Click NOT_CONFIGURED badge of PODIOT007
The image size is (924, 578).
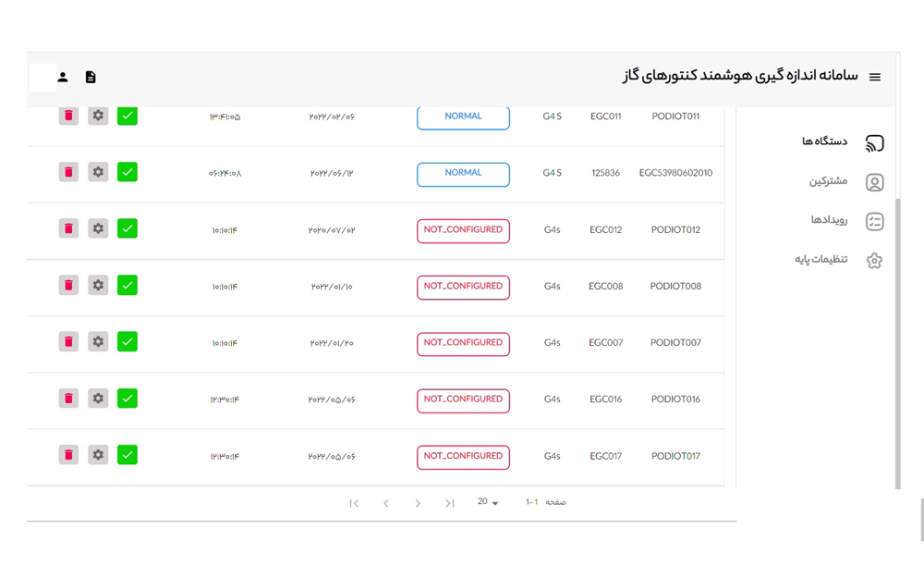pyautogui.click(x=463, y=344)
